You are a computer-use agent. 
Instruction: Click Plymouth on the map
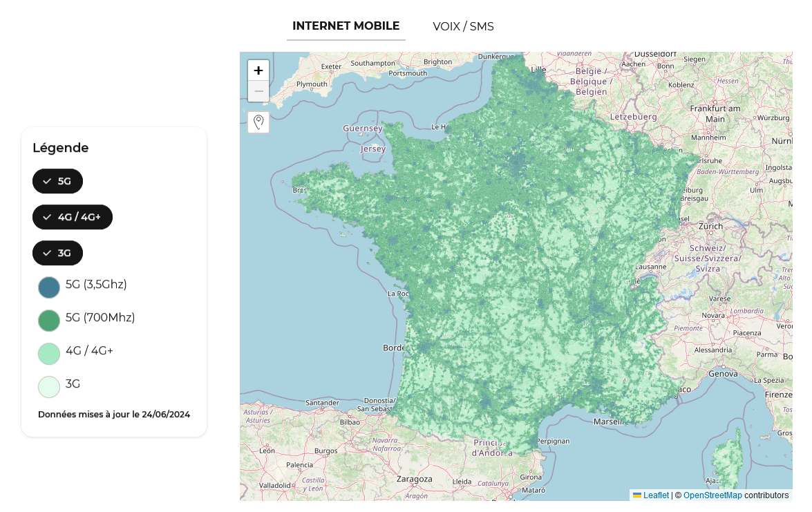tap(312, 84)
